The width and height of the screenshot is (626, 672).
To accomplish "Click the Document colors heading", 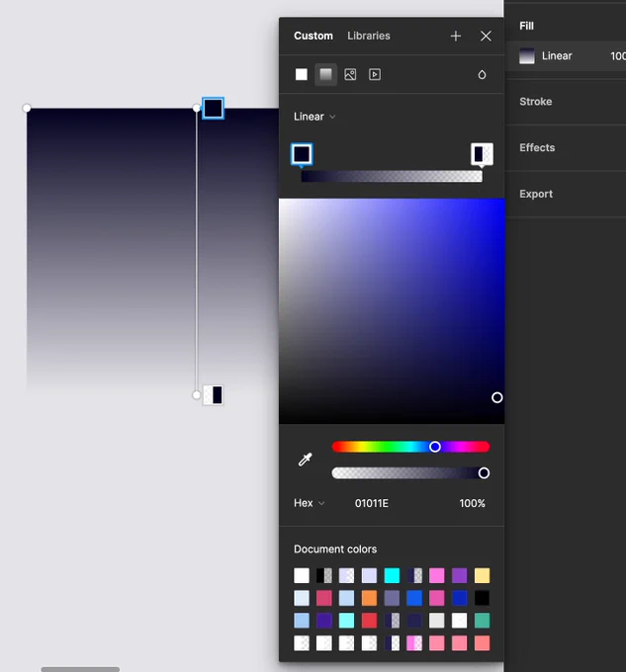I will [x=335, y=549].
